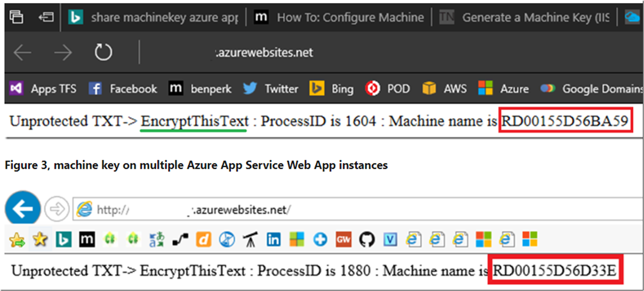Click the underlined EncryptThisText in Edge page
644x291 pixels.
(x=194, y=121)
